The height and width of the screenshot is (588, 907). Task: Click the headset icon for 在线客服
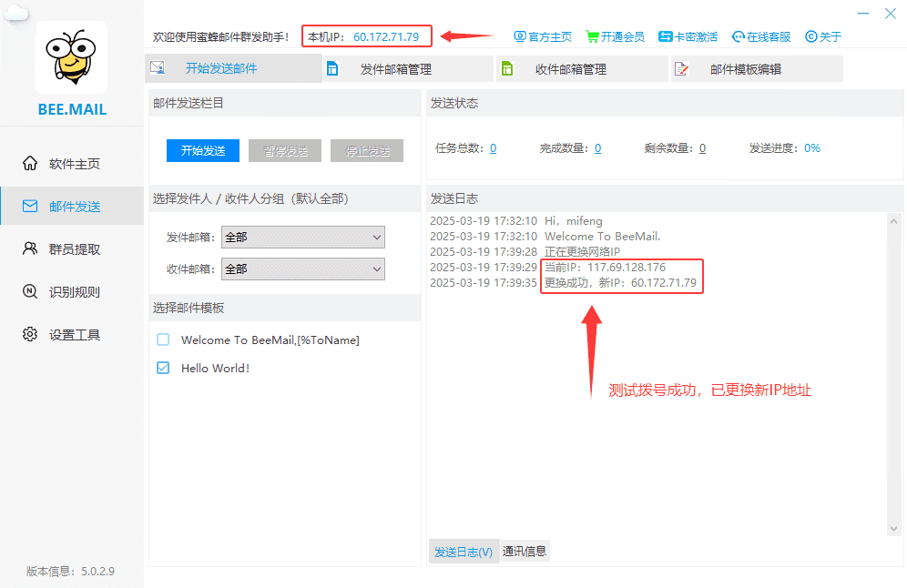pos(739,37)
